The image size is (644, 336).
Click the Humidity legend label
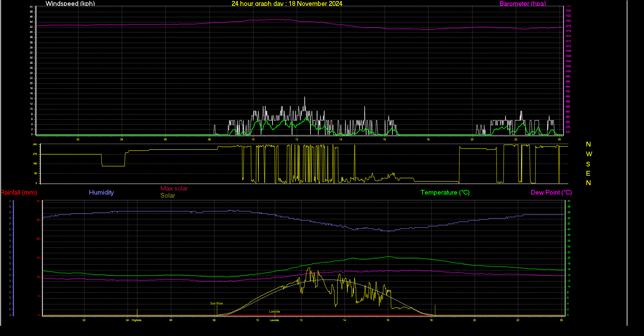101,193
